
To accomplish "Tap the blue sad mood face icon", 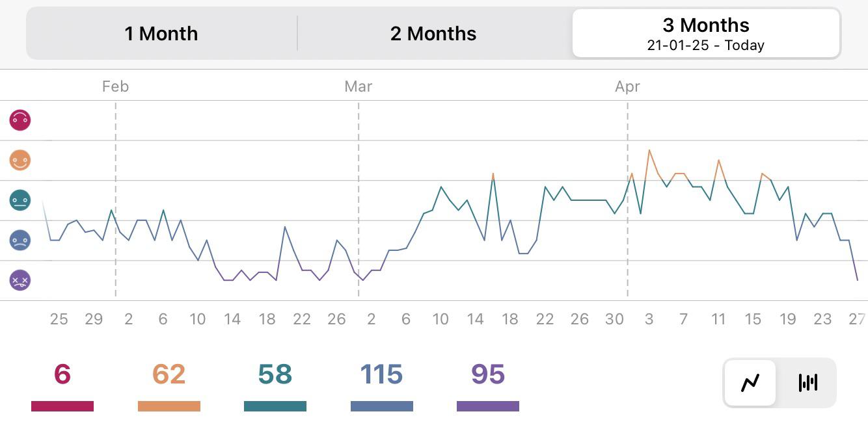I will click(x=20, y=240).
